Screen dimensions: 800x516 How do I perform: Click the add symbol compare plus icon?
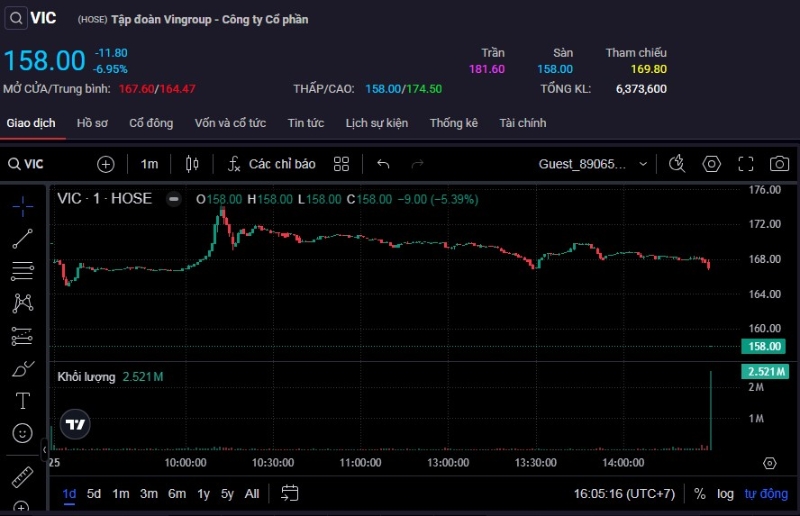[106, 164]
